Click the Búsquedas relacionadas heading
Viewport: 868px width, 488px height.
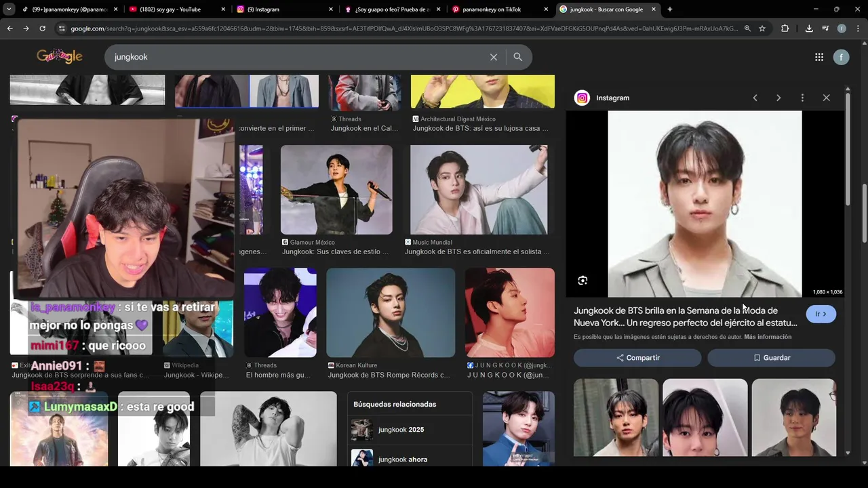395,404
